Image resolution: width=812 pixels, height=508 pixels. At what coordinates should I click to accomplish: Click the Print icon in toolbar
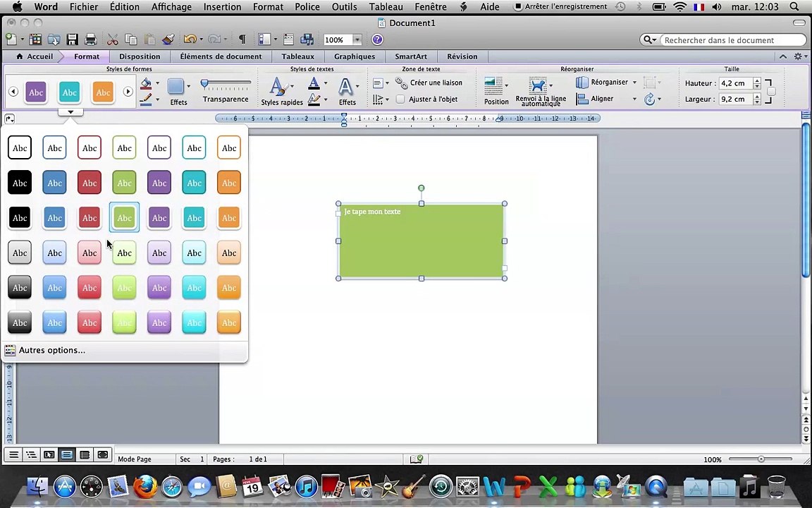click(90, 40)
